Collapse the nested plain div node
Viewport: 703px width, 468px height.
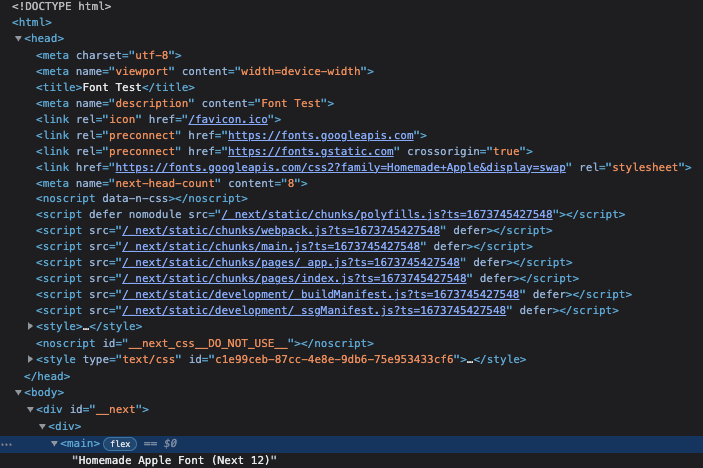(x=42, y=426)
